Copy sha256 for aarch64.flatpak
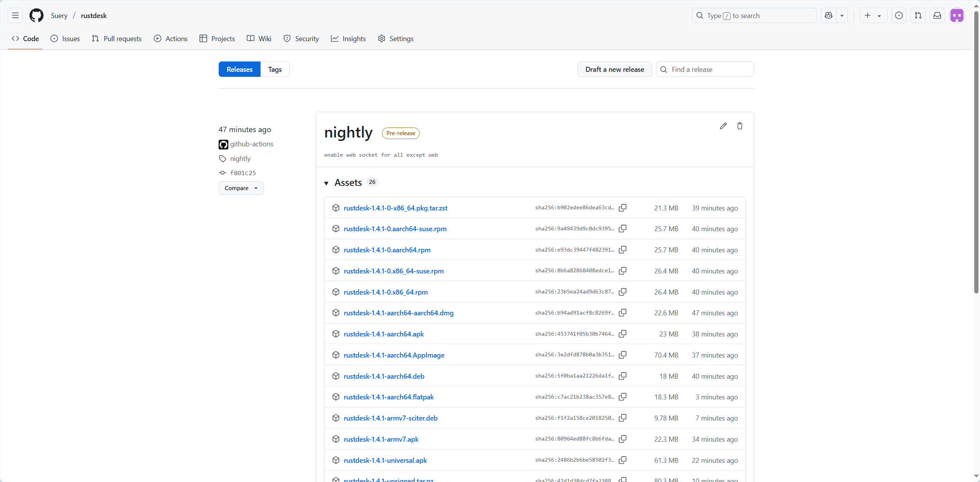The width and height of the screenshot is (980, 482). pyautogui.click(x=623, y=397)
